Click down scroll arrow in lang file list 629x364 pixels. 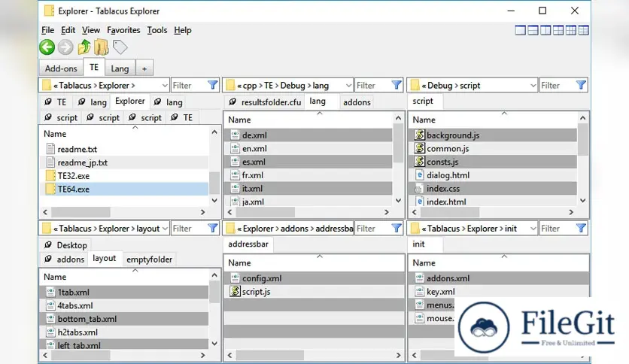tap(398, 200)
